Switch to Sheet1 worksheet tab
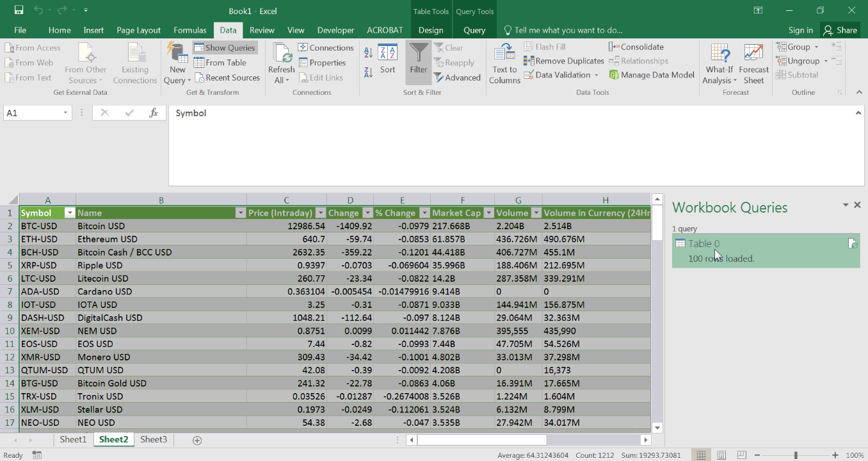The height and width of the screenshot is (461, 868). (x=73, y=439)
